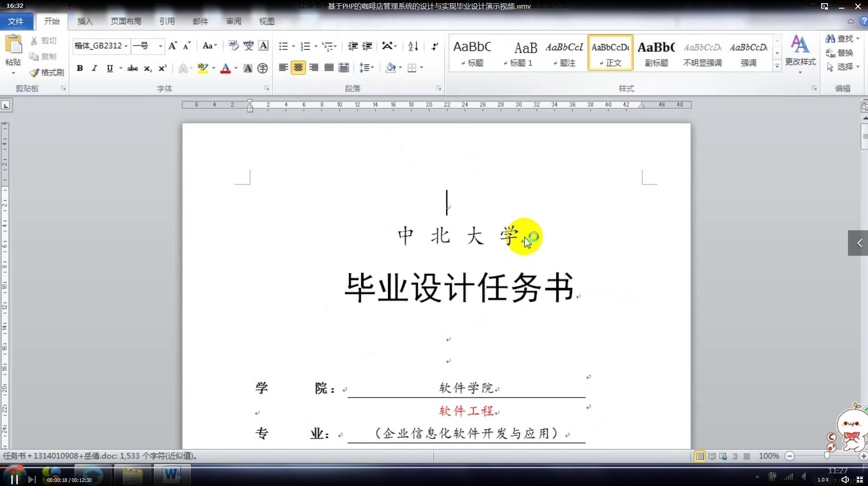Toggle Align Right paragraph alignment
The width and height of the screenshot is (868, 486).
pos(313,68)
